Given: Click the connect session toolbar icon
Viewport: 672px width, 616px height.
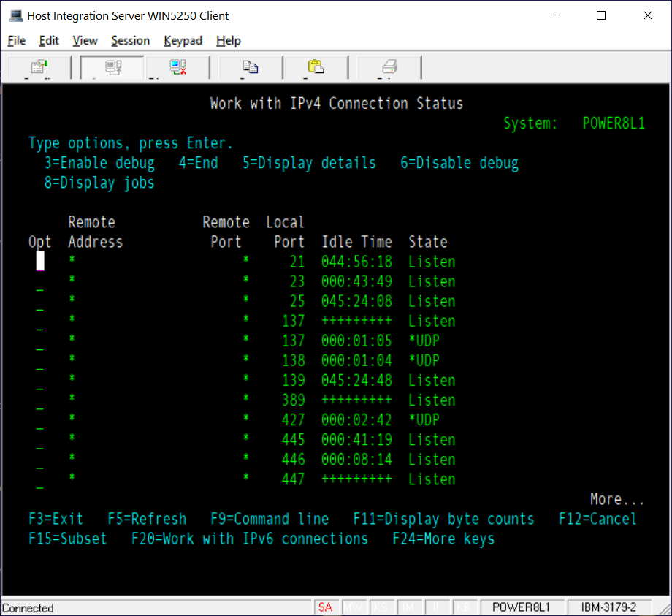Looking at the screenshot, I should (111, 67).
